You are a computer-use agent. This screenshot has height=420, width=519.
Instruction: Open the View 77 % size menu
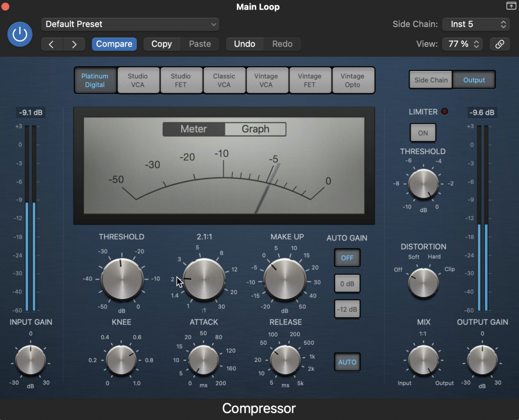point(463,44)
